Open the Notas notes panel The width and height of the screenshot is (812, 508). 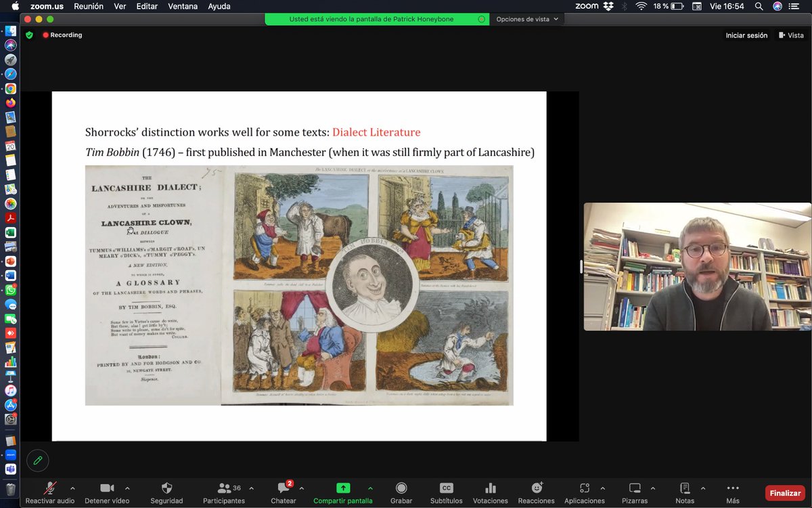pyautogui.click(x=685, y=493)
